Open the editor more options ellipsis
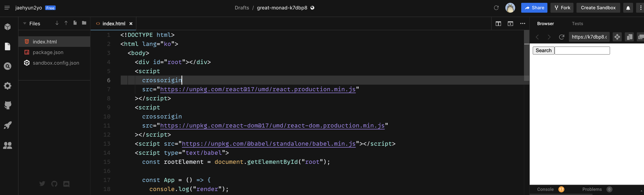Image resolution: width=644 pixels, height=195 pixels. [x=523, y=24]
